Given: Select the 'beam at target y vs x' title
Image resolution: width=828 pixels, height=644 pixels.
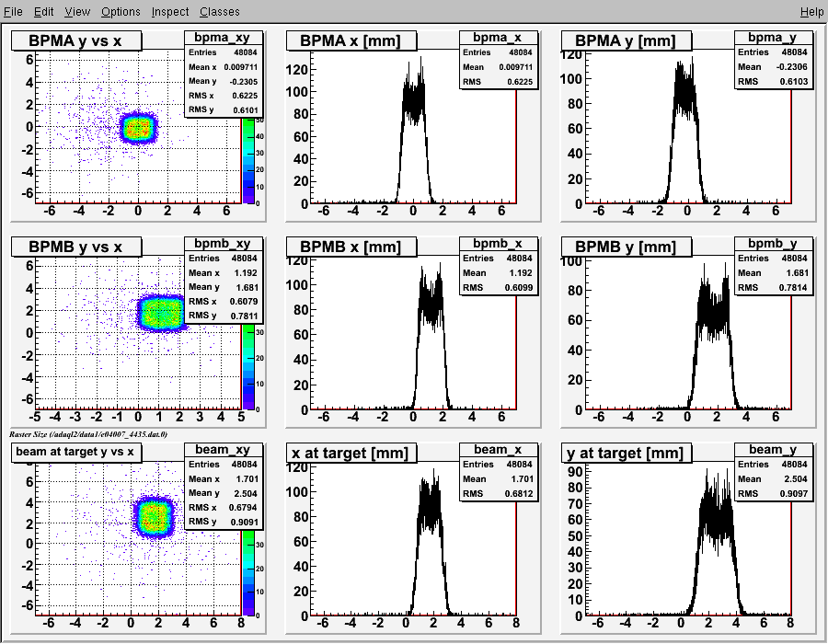Looking at the screenshot, I should 76,453.
